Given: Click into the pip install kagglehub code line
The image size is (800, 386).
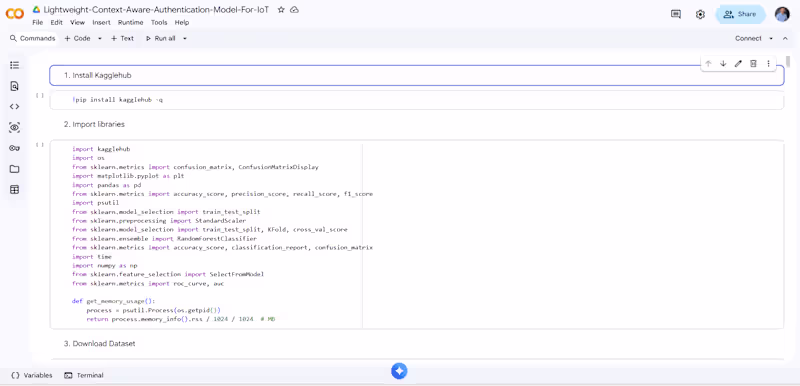Looking at the screenshot, I should tap(117, 100).
